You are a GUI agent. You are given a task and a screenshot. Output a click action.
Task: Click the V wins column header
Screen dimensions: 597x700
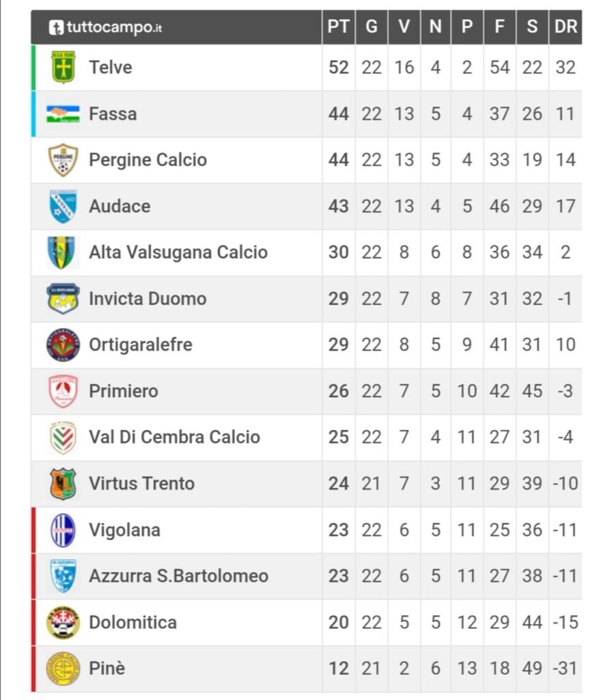pos(404,27)
